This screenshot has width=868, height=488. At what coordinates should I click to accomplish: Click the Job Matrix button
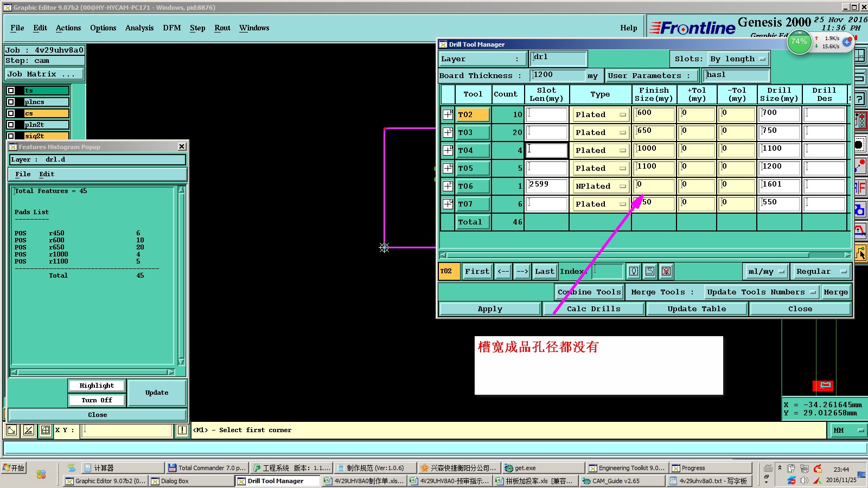[44, 74]
